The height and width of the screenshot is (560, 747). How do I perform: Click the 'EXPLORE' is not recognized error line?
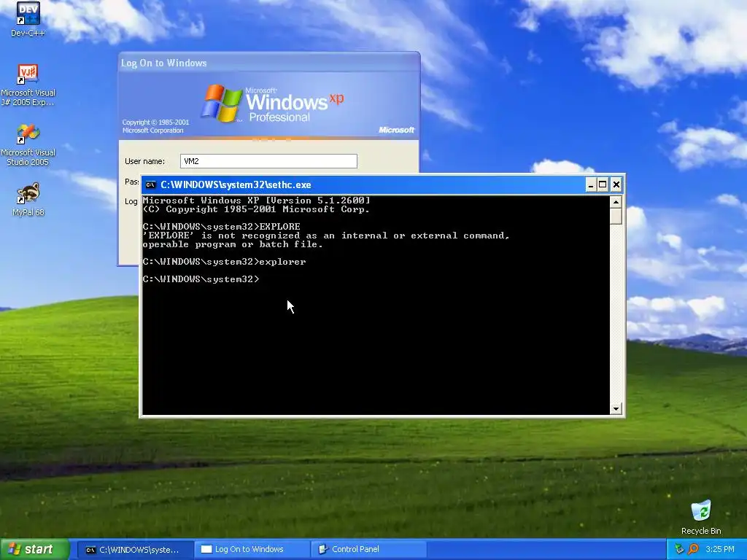[326, 236]
